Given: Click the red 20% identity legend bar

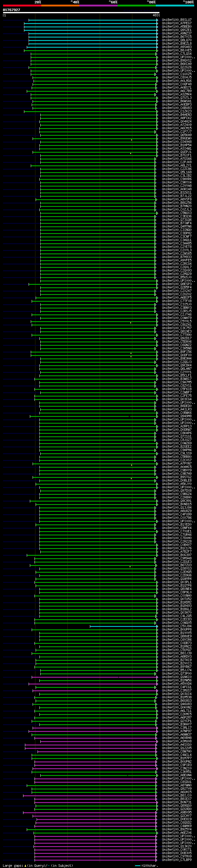Looking at the screenshot, I should pos(22,6).
